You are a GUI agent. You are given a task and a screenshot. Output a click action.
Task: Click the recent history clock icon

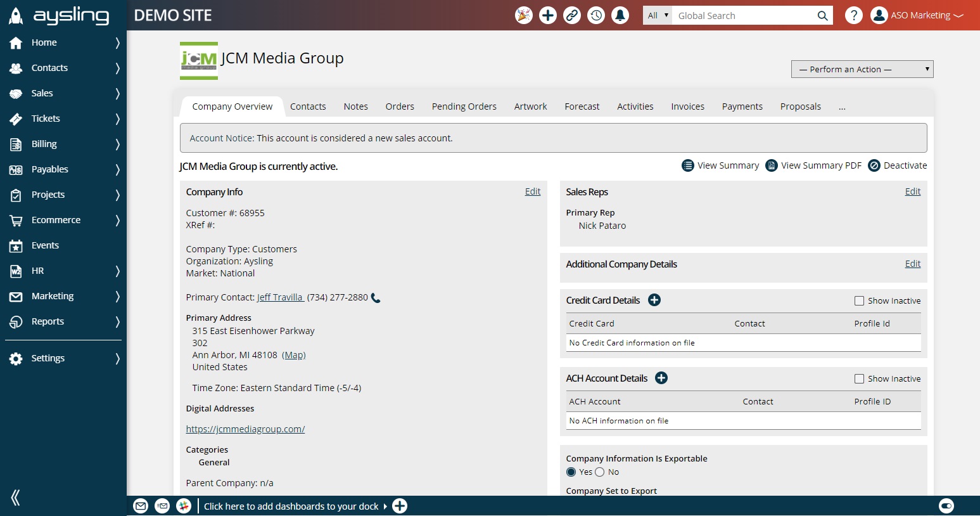pos(596,15)
